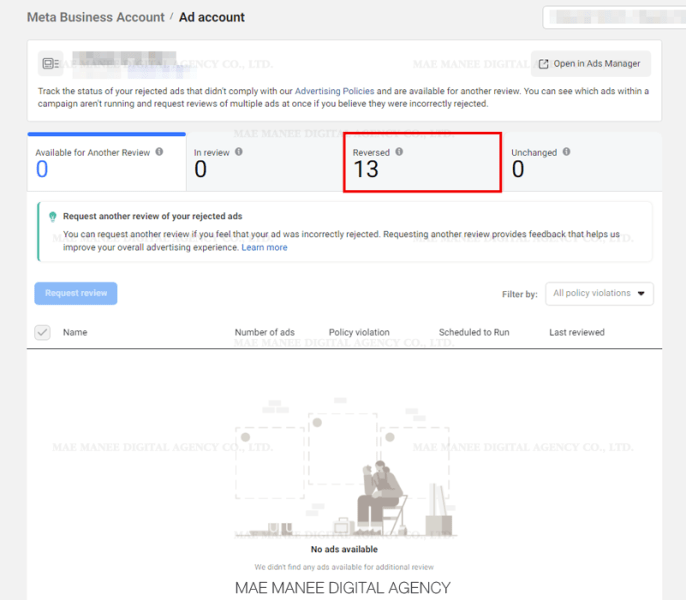
Task: Click info icon next to Available for Another Review
Action: (x=159, y=152)
